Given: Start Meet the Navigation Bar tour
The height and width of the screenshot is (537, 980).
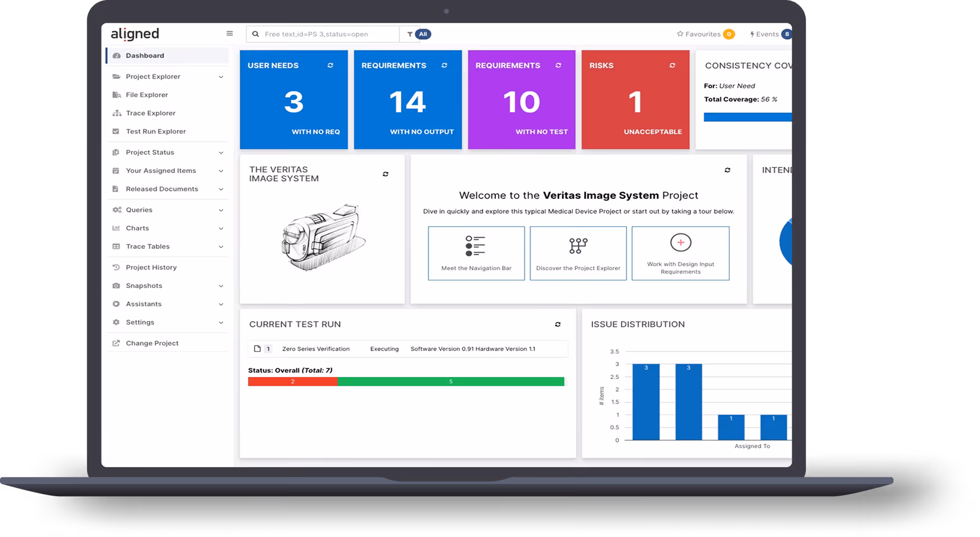Looking at the screenshot, I should [x=476, y=253].
